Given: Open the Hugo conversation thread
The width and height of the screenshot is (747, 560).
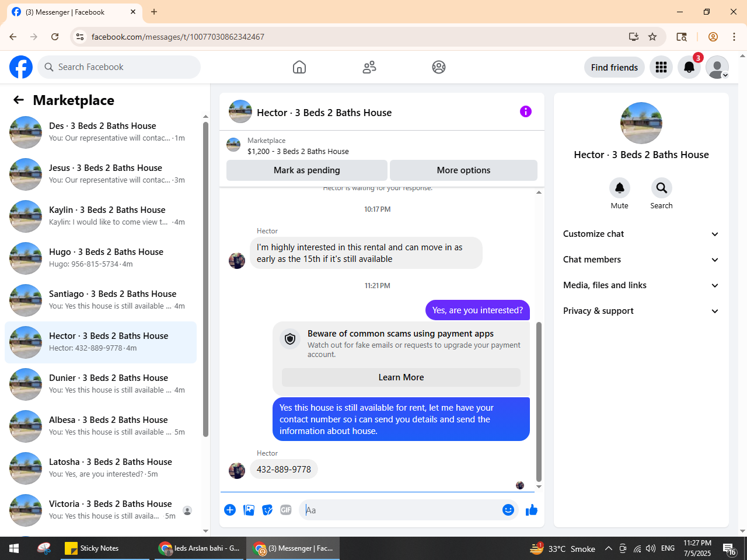Looking at the screenshot, I should (100, 258).
